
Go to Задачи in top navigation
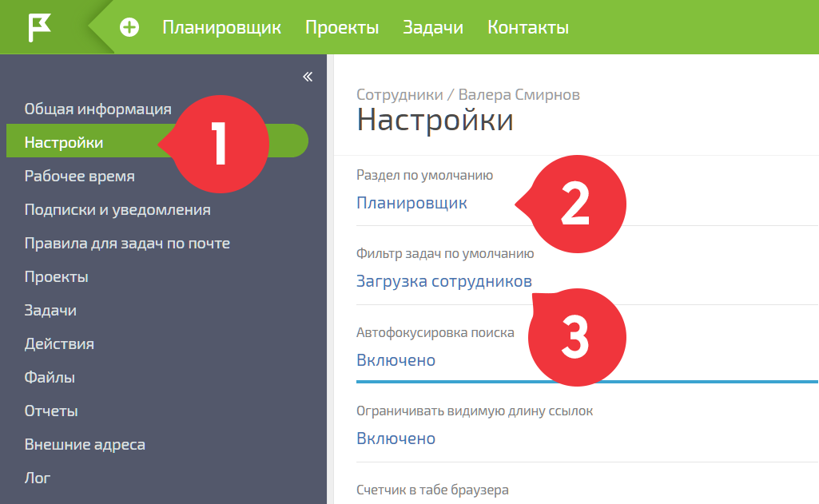(x=433, y=27)
